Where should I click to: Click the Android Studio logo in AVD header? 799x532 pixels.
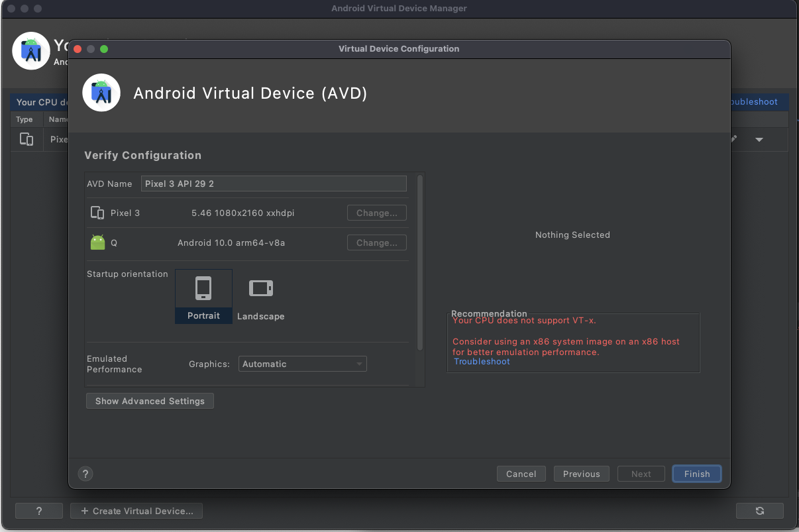tap(101, 93)
